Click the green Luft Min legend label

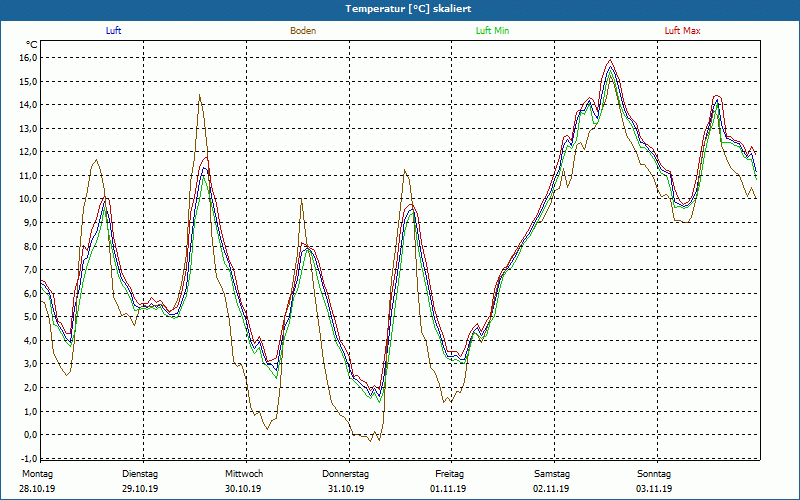[x=492, y=31]
